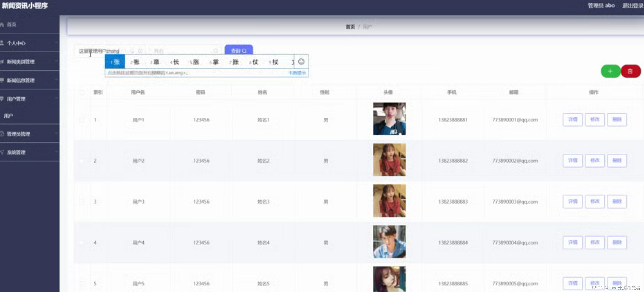Choose IME candidate 8 仗
Screen dimensions: 644x292
[x=253, y=62]
